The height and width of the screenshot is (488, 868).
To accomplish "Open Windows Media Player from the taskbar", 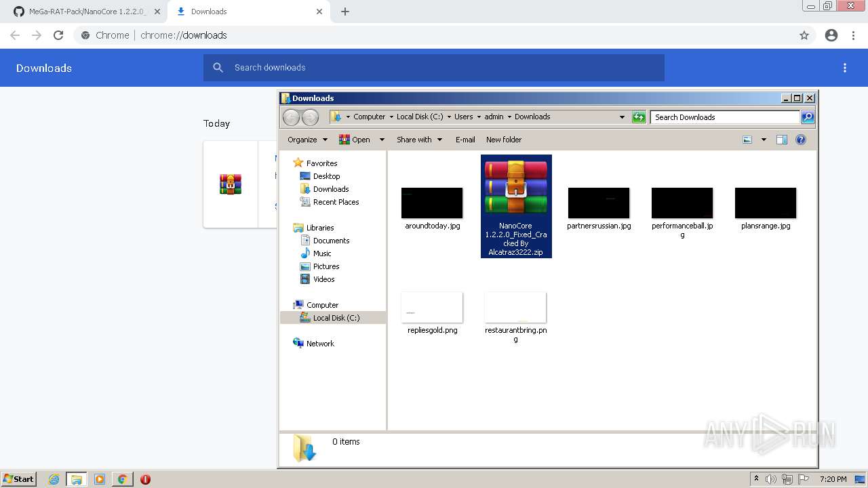I will (x=100, y=479).
